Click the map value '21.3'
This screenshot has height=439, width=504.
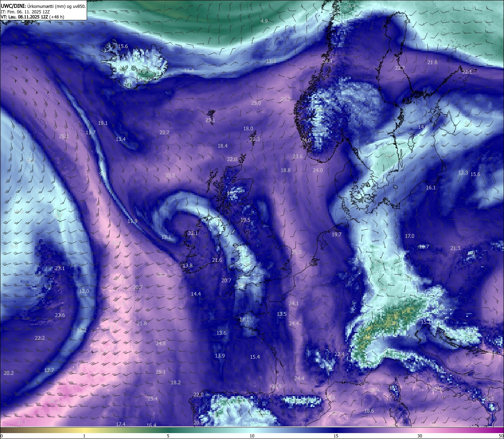[455, 248]
